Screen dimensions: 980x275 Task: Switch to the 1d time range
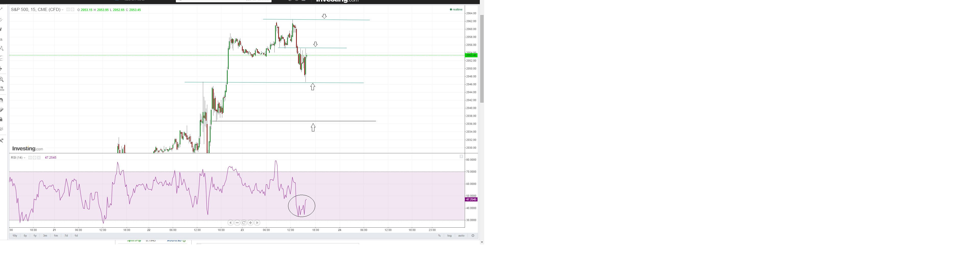(76, 236)
